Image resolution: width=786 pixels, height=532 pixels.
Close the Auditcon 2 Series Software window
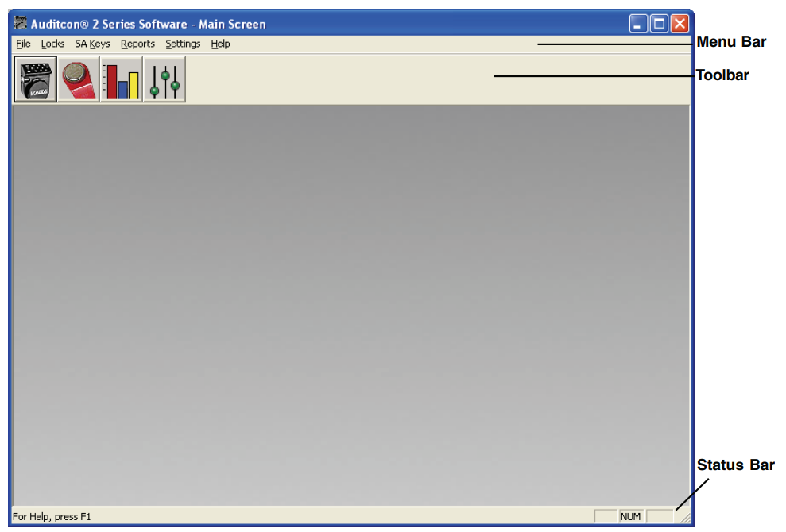(679, 24)
